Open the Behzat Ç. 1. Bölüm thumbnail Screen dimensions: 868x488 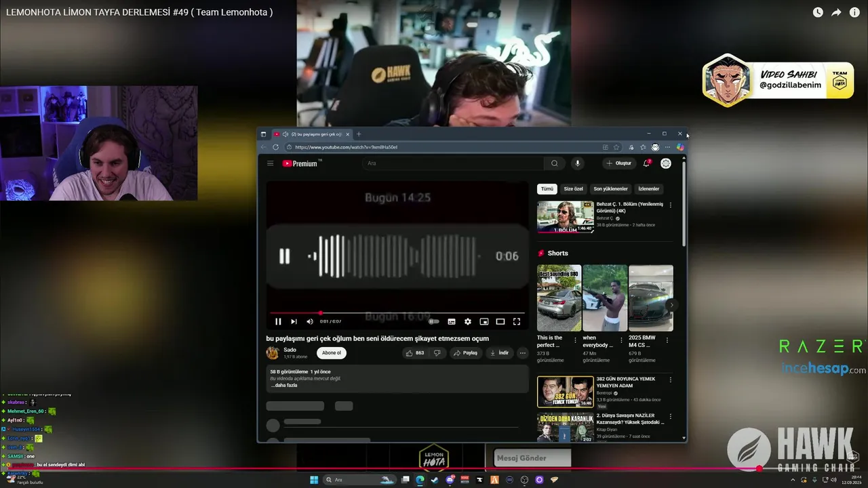565,217
